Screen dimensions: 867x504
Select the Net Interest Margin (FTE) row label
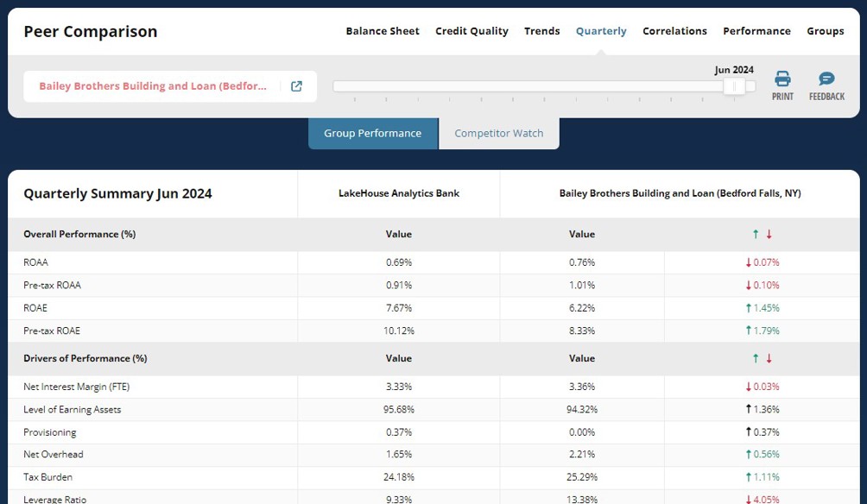76,387
